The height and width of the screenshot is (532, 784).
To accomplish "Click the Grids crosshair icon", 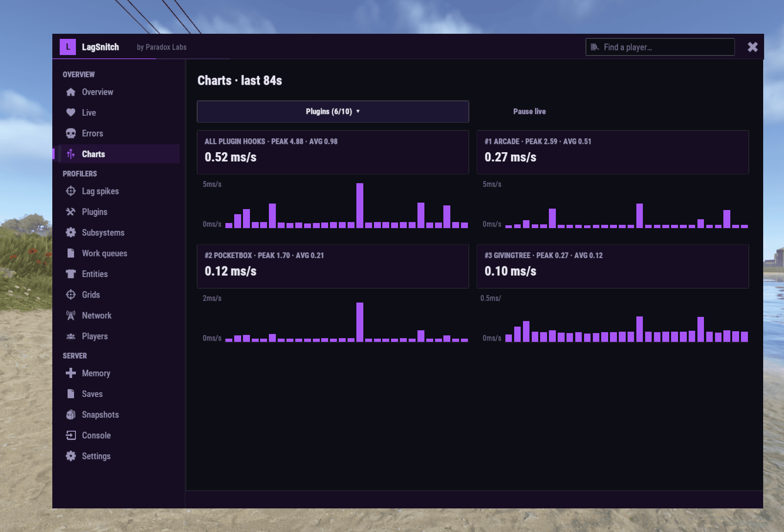I will 71,295.
